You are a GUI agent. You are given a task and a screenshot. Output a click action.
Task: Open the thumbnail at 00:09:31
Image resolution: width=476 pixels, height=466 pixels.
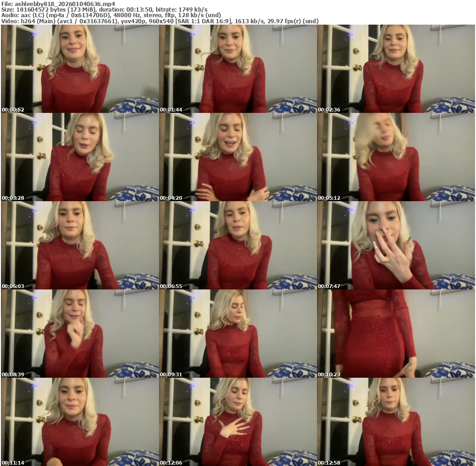238,334
